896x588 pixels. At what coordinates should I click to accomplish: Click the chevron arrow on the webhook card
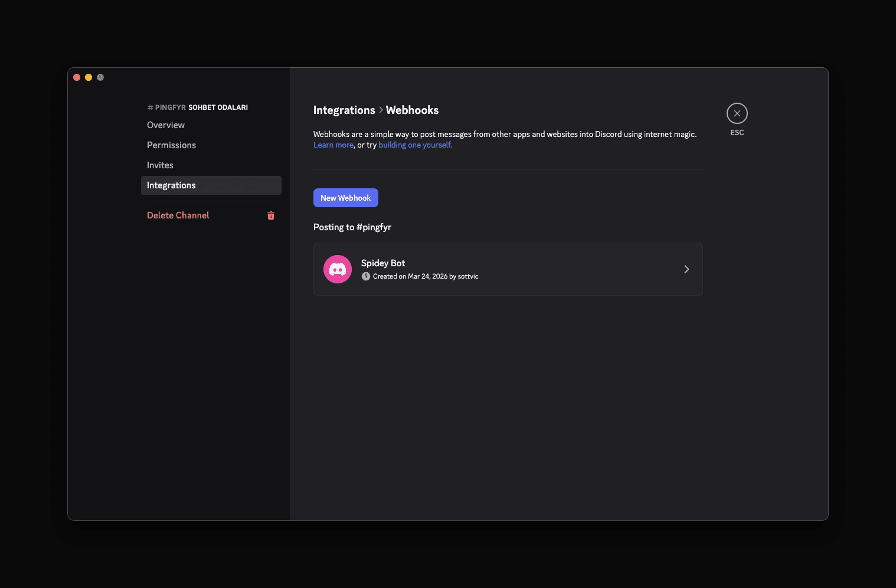click(x=686, y=269)
